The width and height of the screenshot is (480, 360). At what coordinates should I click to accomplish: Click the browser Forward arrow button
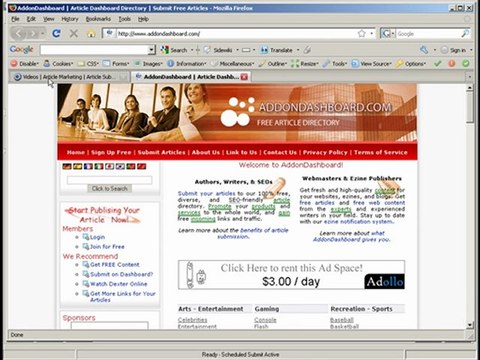pos(33,34)
